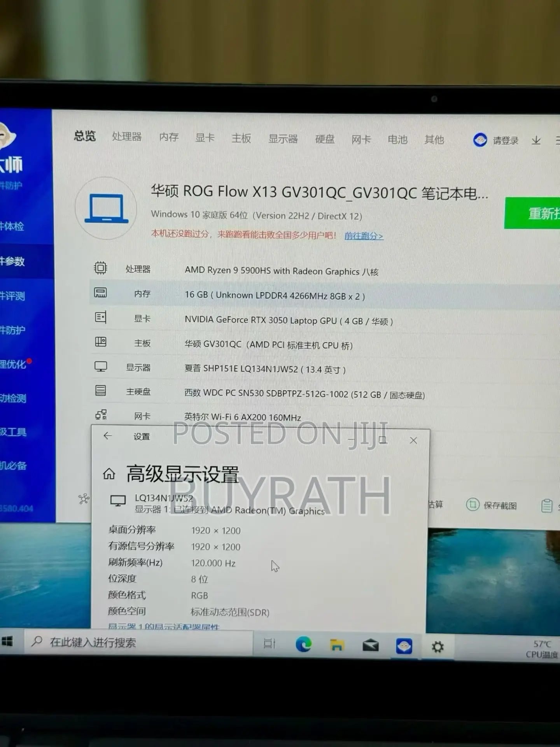The image size is (560, 747).
Task: Click the 显示器 monitor row icon
Action: coord(101,366)
